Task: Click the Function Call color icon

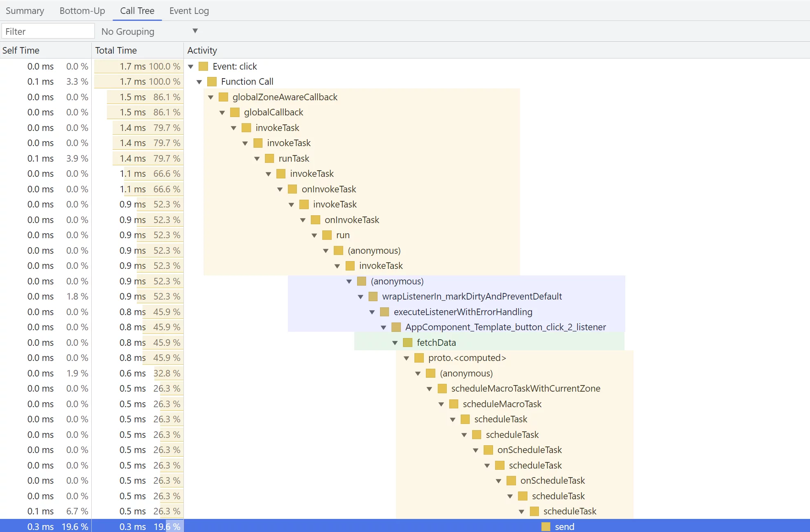Action: [x=212, y=81]
